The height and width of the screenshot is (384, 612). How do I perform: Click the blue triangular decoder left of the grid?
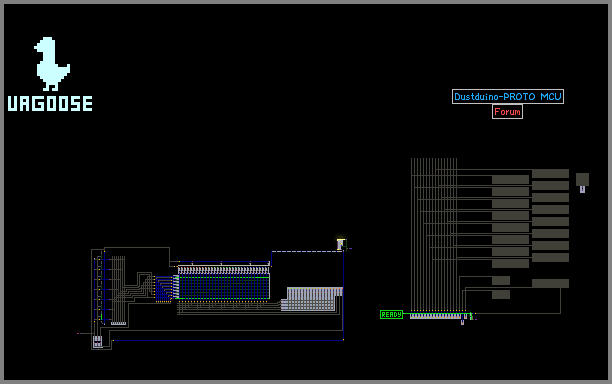click(x=164, y=288)
